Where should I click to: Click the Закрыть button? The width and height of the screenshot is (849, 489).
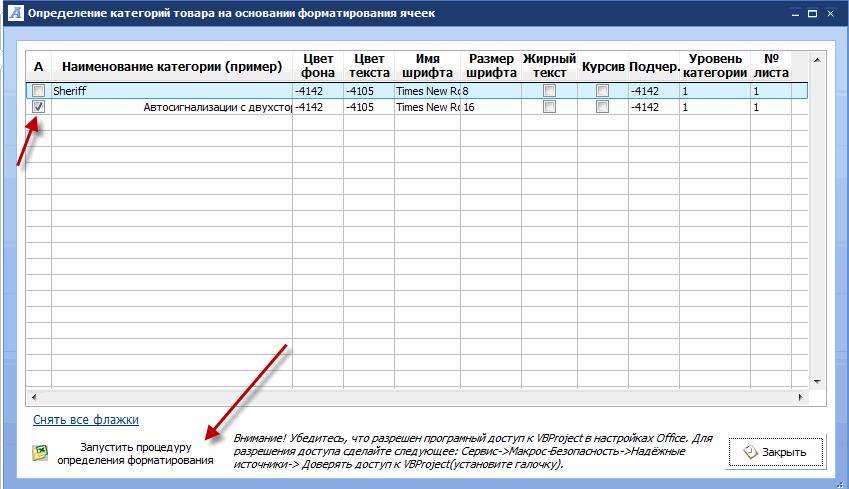coord(775,452)
